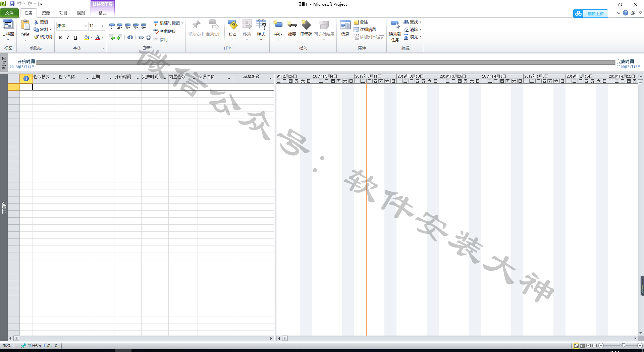
Task: Toggle Respect Links (考虑链接)
Action: [165, 31]
